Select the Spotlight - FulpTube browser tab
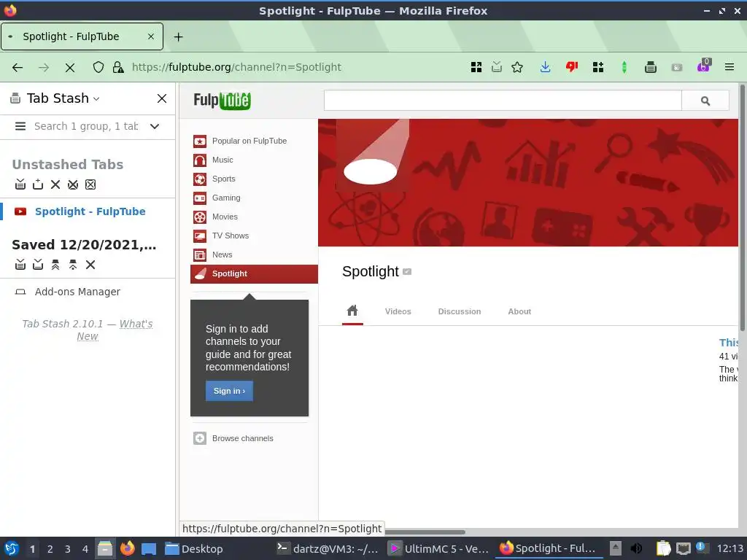 tap(82, 36)
